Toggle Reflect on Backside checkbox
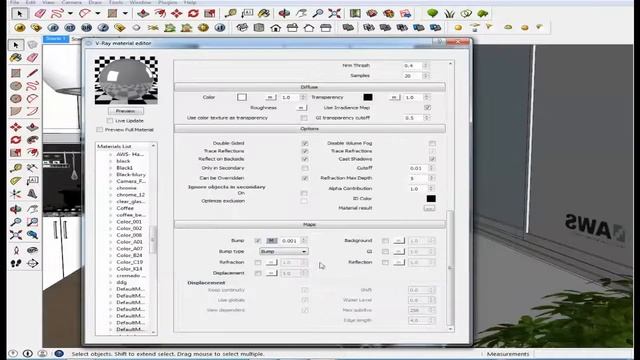This screenshot has width=640, height=360. (x=304, y=159)
